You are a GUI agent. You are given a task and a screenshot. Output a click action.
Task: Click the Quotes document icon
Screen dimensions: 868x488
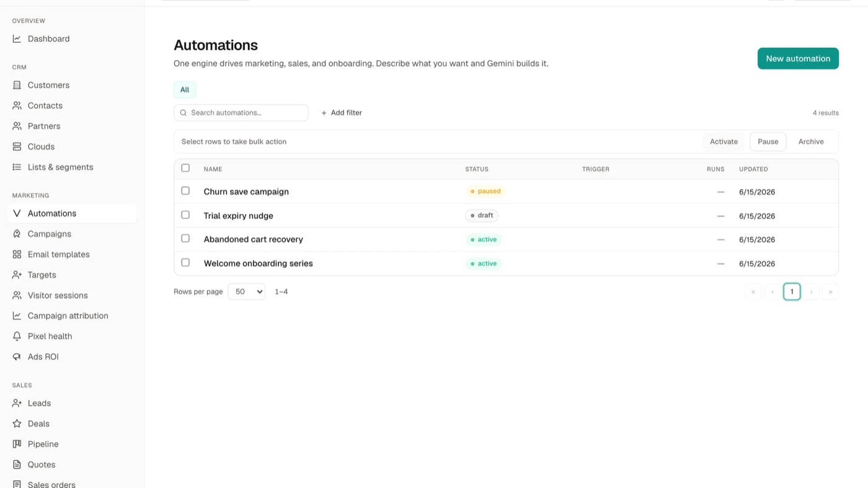(x=17, y=464)
